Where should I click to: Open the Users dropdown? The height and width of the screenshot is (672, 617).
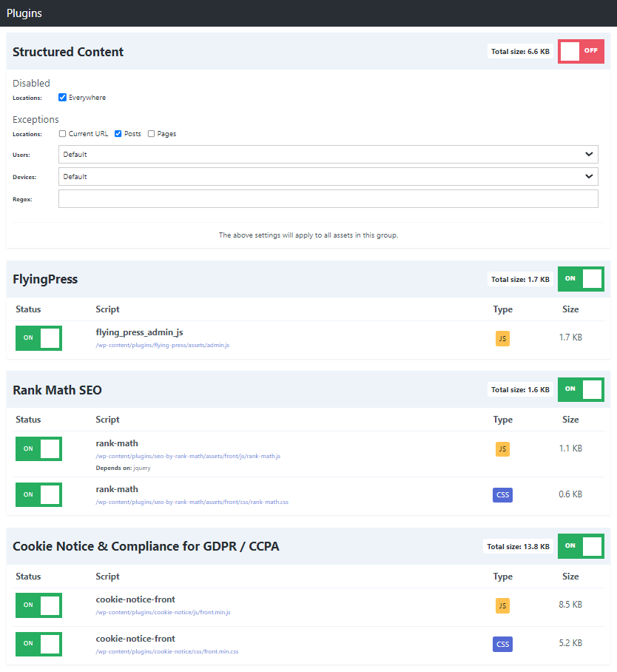coord(328,154)
